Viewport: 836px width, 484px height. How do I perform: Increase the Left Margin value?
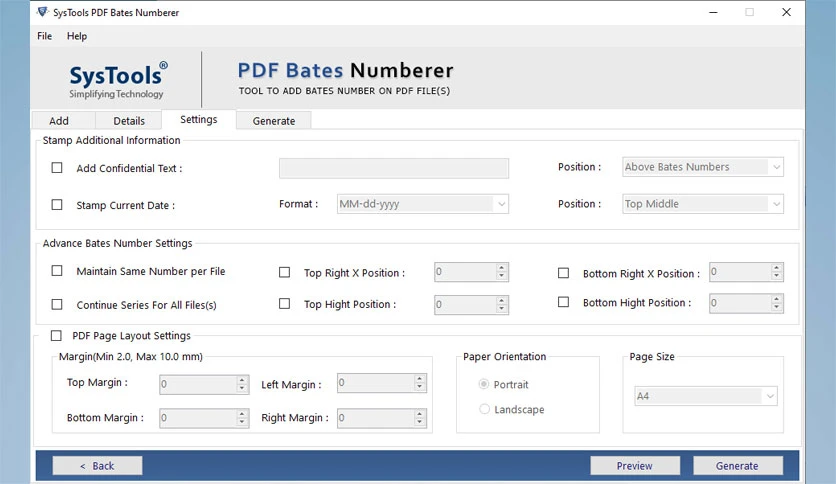click(420, 378)
